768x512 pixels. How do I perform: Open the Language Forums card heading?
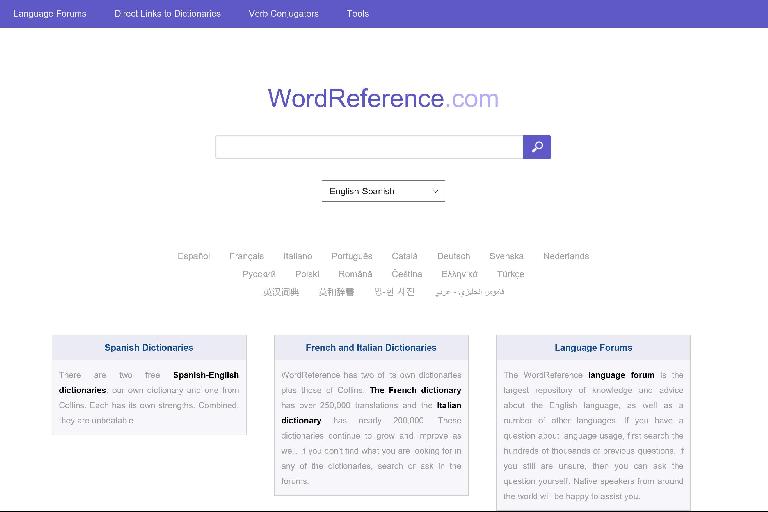[x=593, y=347]
